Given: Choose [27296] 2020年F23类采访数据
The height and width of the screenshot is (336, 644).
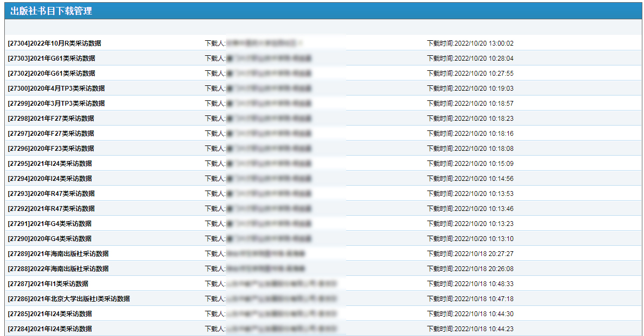Looking at the screenshot, I should (x=51, y=149).
